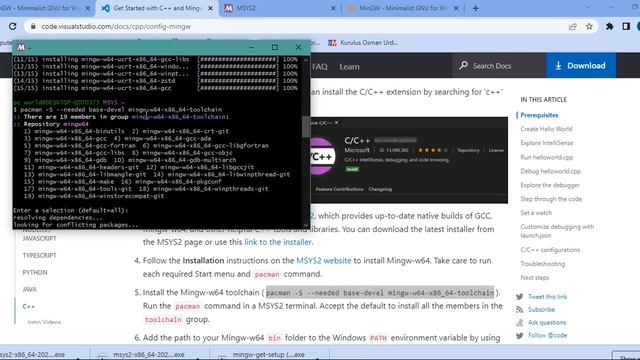640x360 pixels.
Task: Open FAQ in the VS Code docs navbar
Action: click(320, 67)
